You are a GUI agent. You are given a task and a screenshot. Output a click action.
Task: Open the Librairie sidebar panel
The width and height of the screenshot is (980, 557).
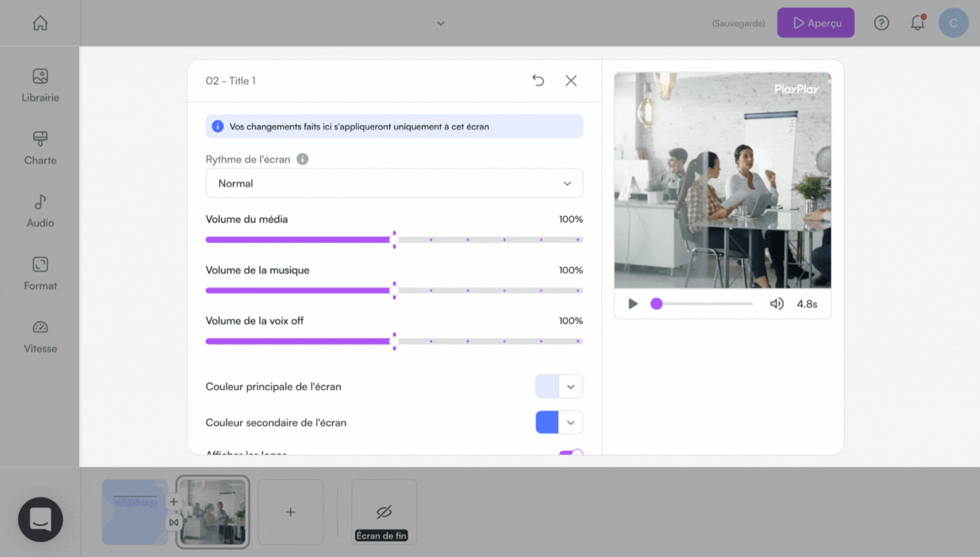pyautogui.click(x=40, y=86)
